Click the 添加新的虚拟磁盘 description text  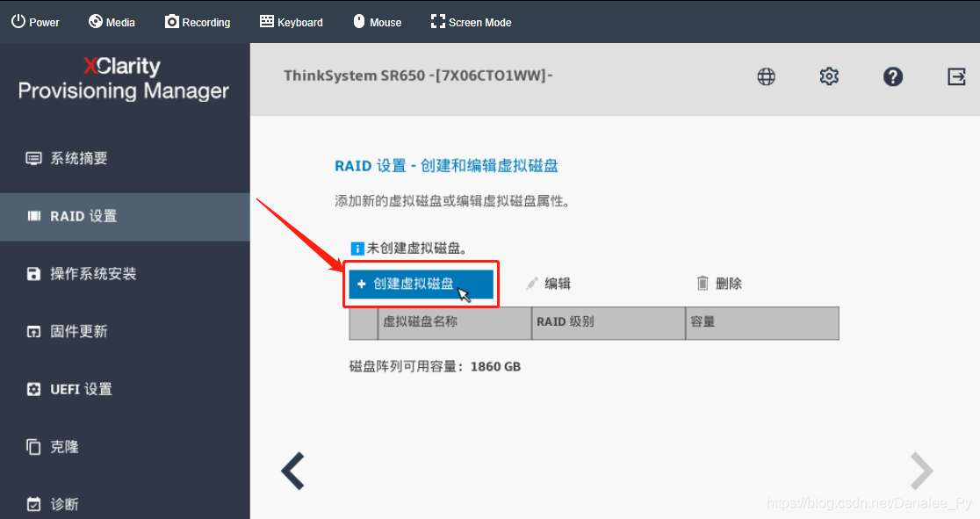coord(452,201)
